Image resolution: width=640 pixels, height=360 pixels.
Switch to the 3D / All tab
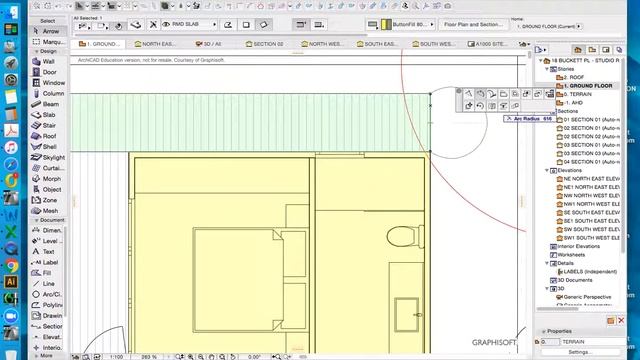208,44
